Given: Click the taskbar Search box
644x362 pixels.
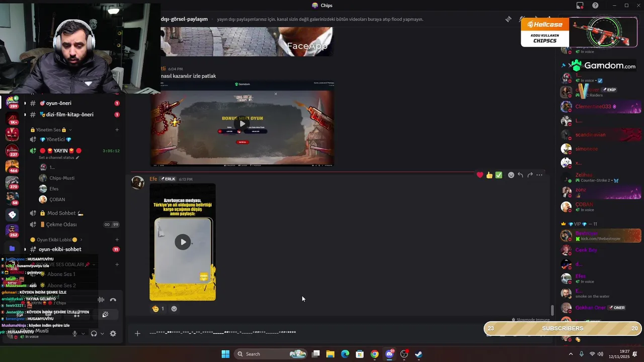Looking at the screenshot, I should point(271,354).
